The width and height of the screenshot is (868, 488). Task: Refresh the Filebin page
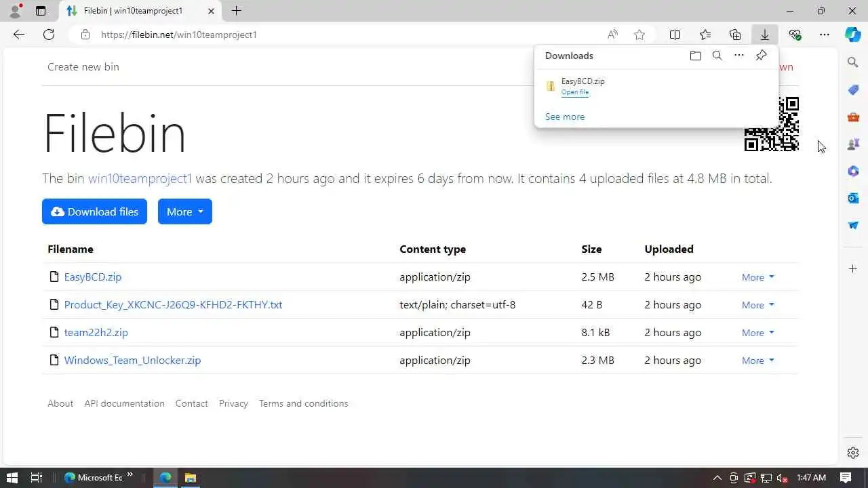(49, 35)
